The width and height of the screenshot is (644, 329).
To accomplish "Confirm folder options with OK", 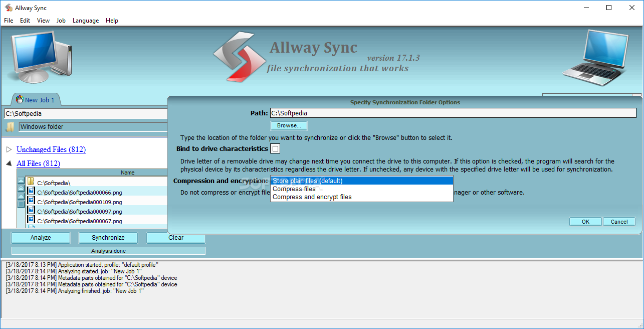I will (x=585, y=222).
